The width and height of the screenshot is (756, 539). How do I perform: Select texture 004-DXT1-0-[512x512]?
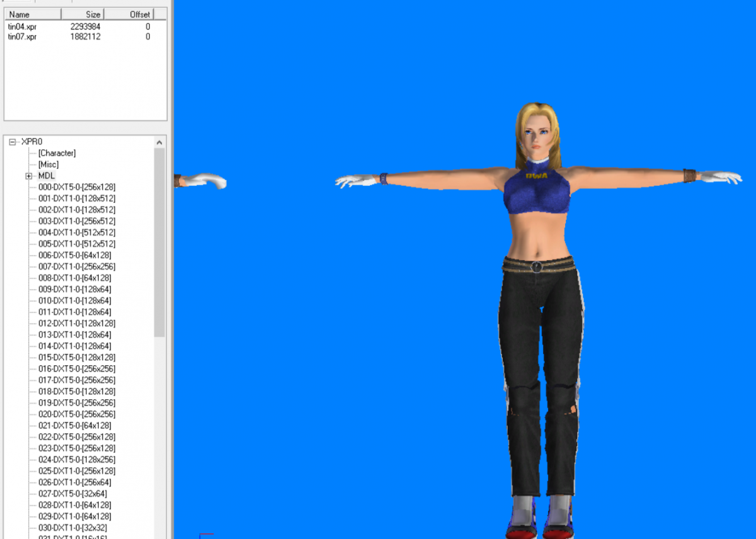(x=77, y=232)
